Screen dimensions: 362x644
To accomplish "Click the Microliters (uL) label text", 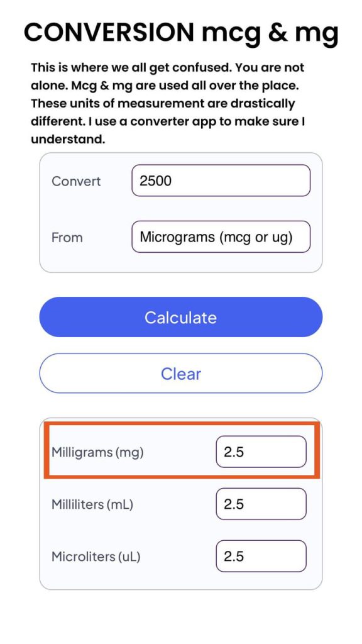I will click(96, 557).
